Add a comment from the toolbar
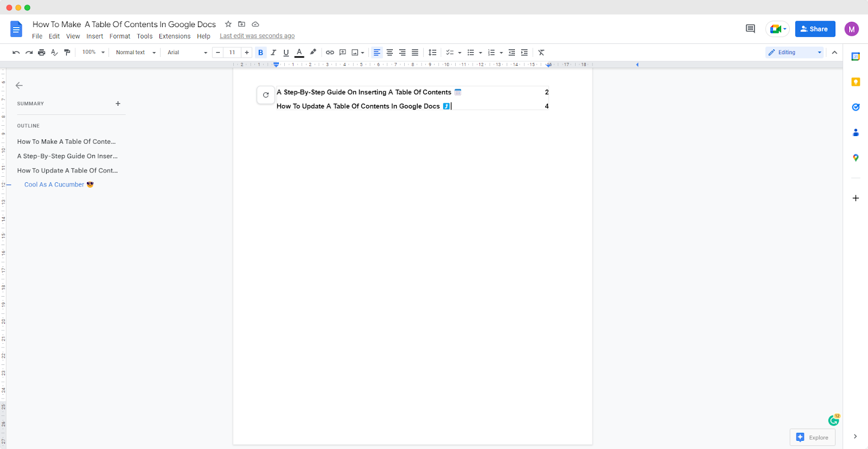The width and height of the screenshot is (868, 449). click(343, 53)
